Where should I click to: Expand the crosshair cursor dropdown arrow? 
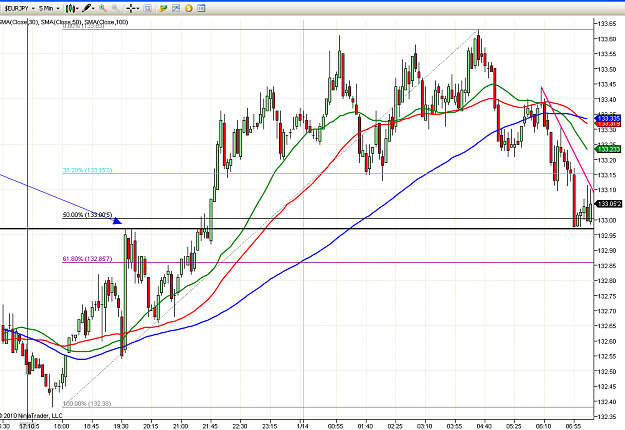tap(138, 8)
